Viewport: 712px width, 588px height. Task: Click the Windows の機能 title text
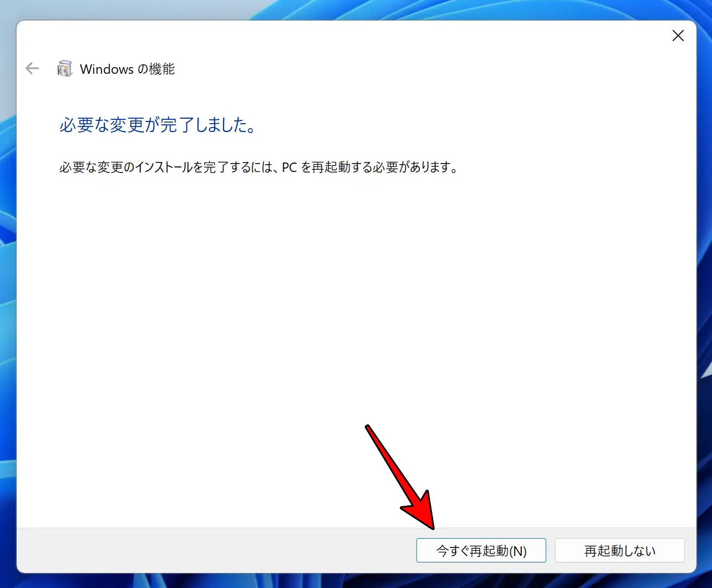point(127,69)
